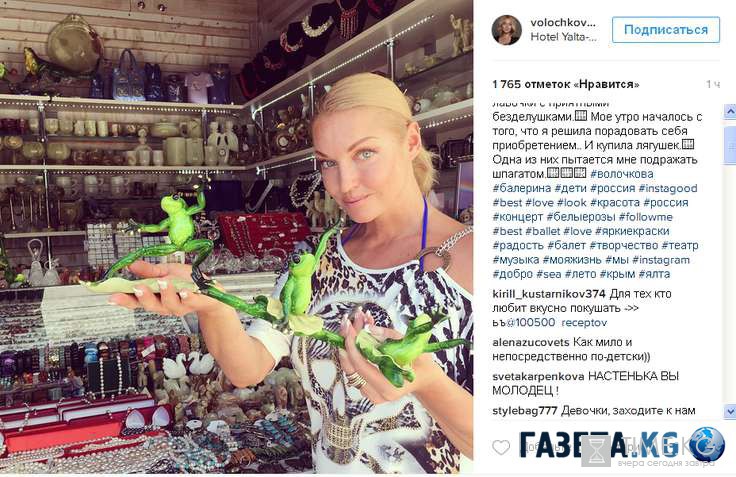Open commenter stylebag777 profile
736x477 pixels.
524,411
